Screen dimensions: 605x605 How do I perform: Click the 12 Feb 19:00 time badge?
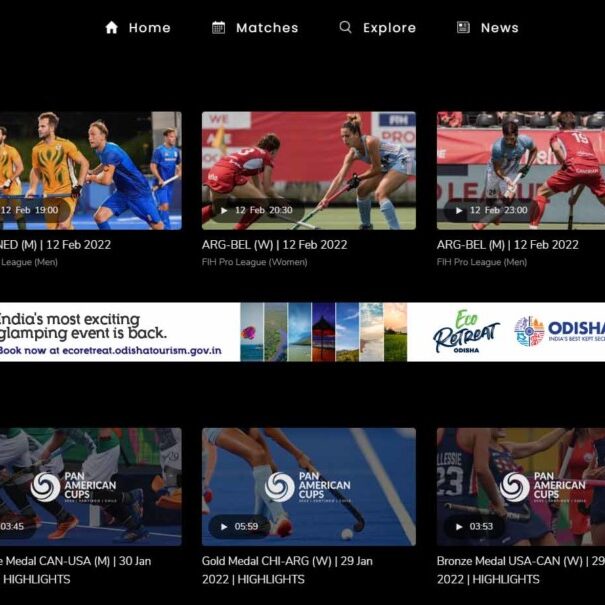(34, 210)
